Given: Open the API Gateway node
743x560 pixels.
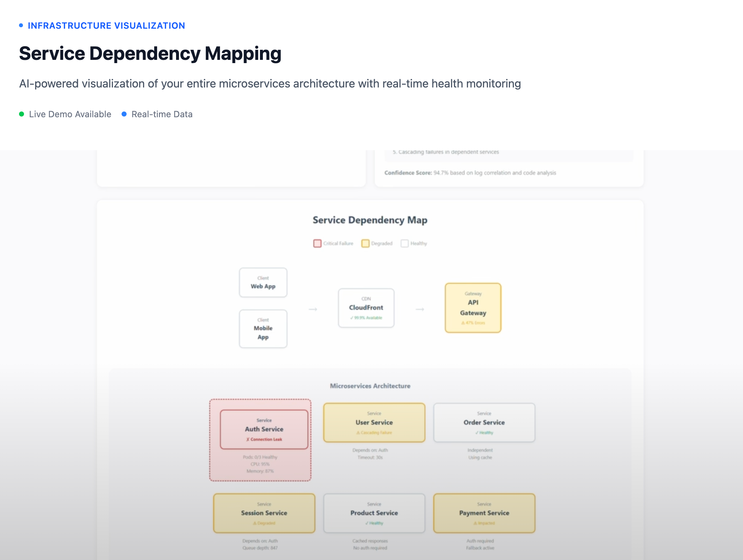Looking at the screenshot, I should [473, 308].
